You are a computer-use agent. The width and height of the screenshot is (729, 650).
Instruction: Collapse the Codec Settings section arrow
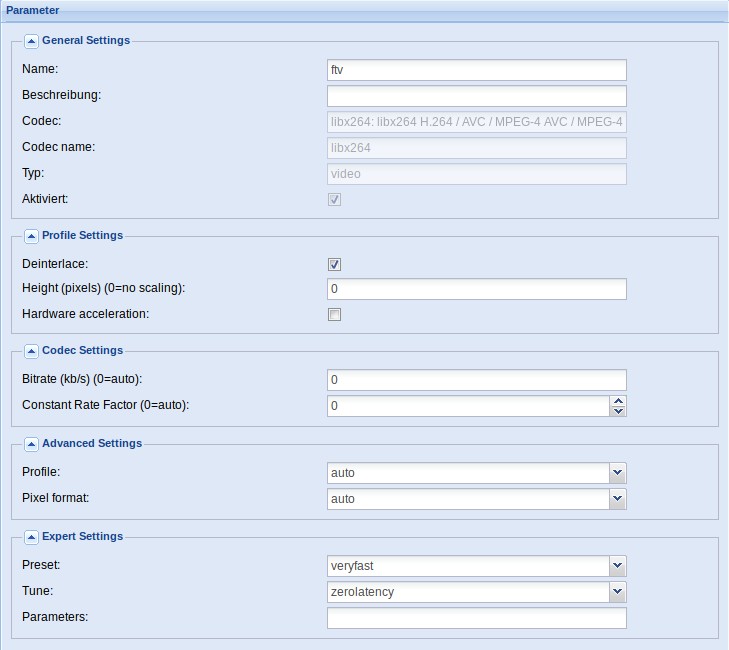pos(31,351)
